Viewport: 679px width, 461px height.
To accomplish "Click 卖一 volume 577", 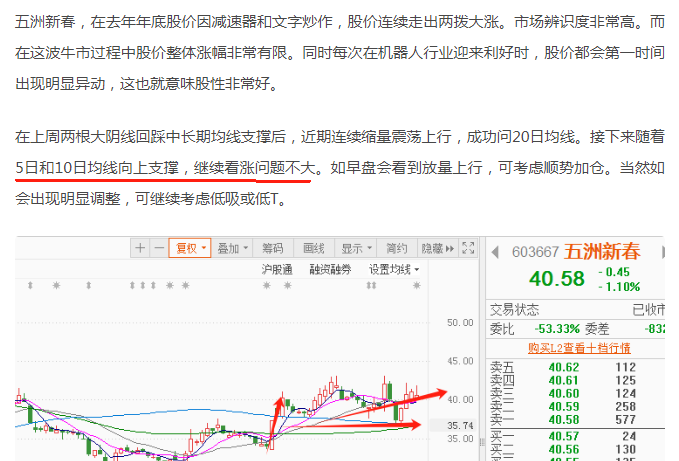I will [x=625, y=419].
